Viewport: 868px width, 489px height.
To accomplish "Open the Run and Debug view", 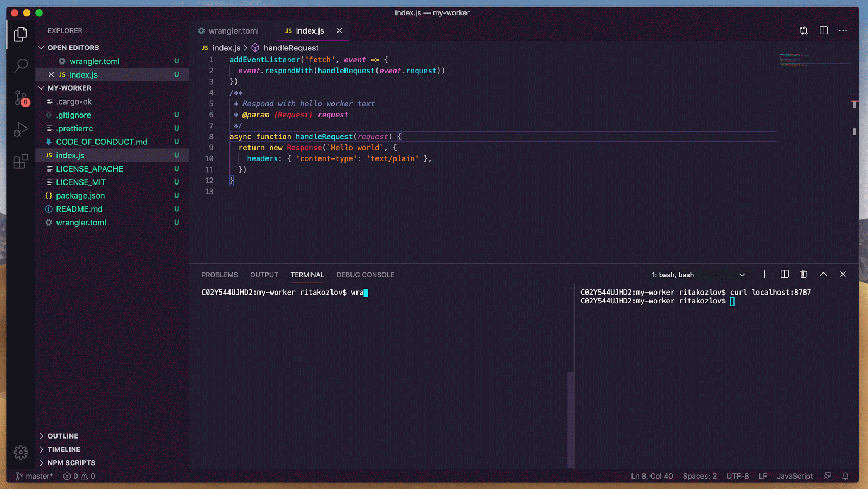I will click(x=21, y=130).
